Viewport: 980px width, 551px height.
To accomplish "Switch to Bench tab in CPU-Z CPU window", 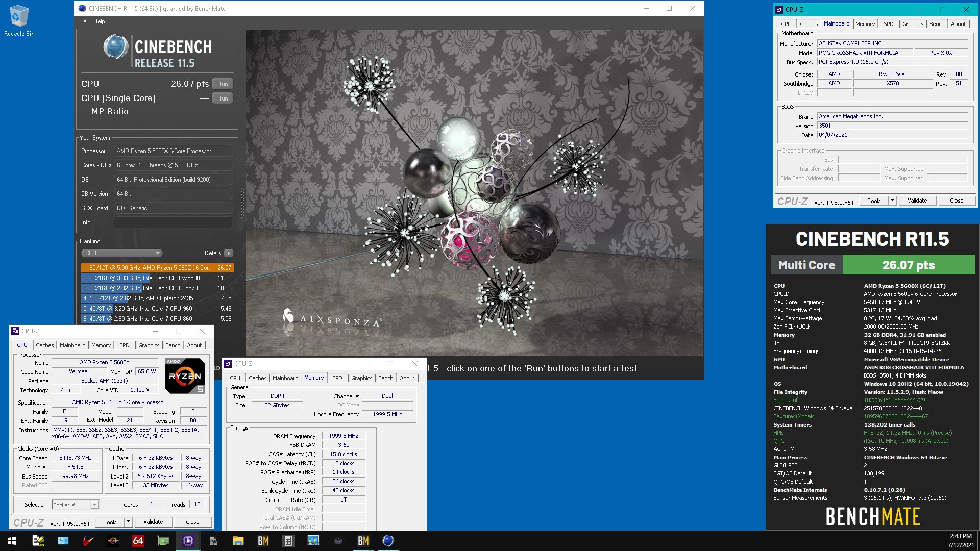I will point(173,345).
